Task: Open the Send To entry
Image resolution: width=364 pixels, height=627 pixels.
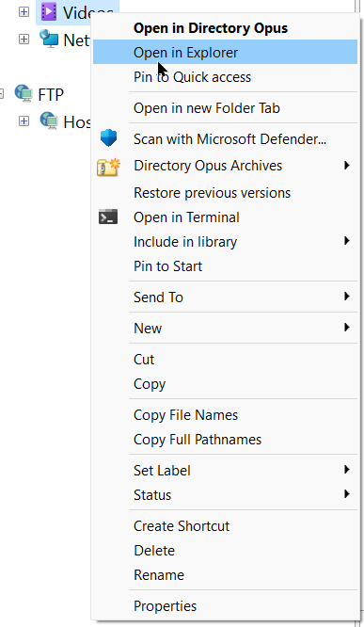Action: (226, 297)
